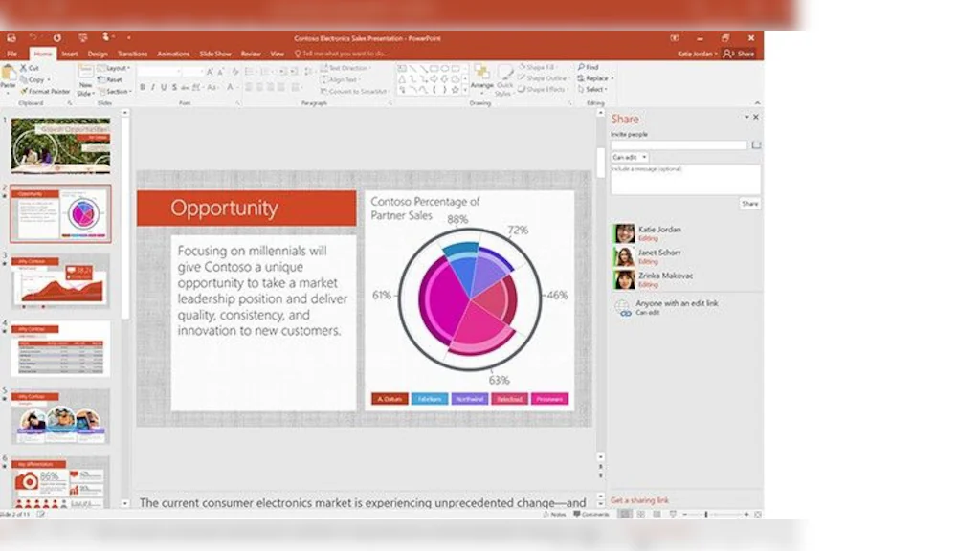Viewport: 980px width, 551px height.
Task: Click the zoom in plus button
Action: pos(746,514)
